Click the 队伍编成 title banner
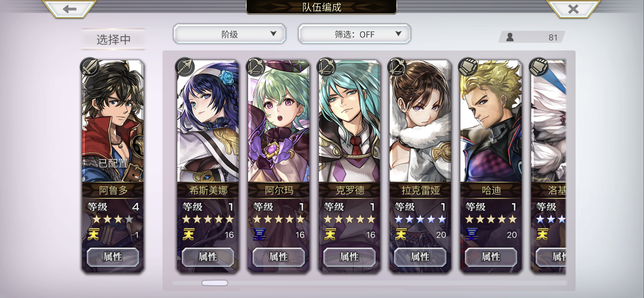644x298 pixels. [x=321, y=7]
